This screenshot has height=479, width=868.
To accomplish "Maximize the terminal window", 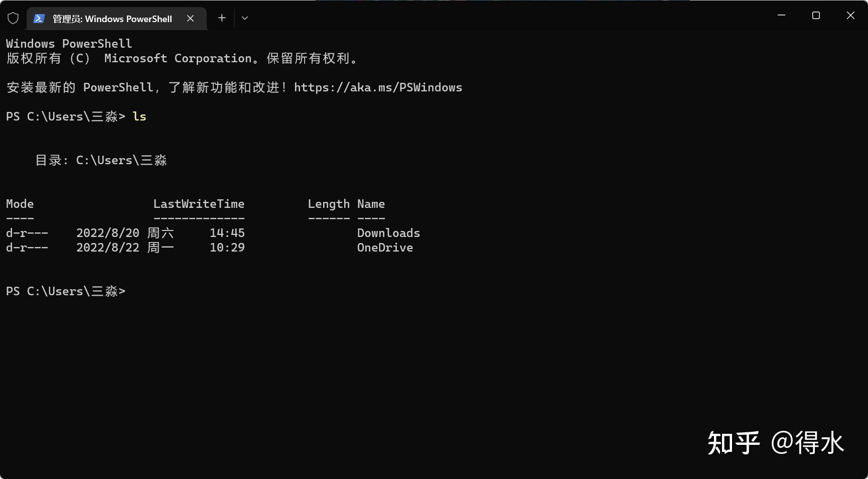I will tap(815, 15).
